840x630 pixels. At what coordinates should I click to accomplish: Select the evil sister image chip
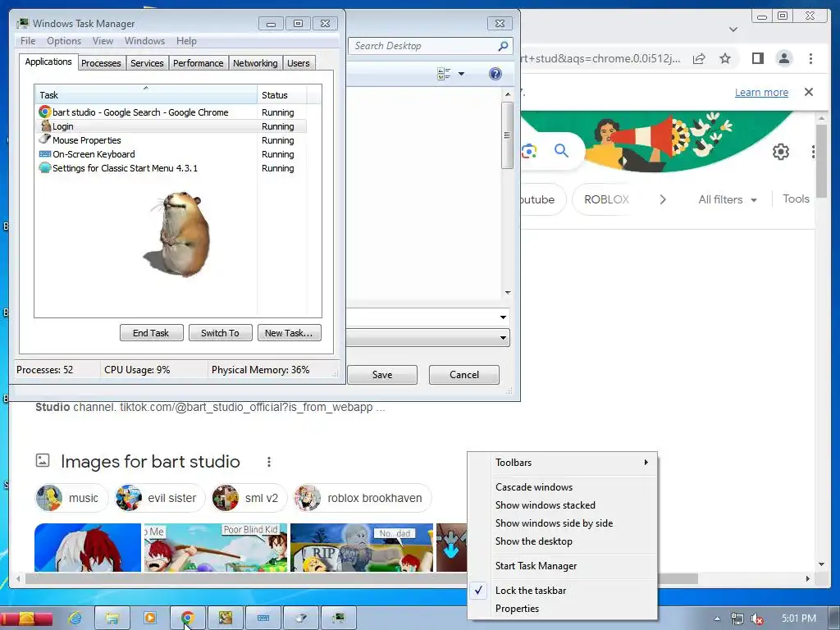[x=160, y=498]
